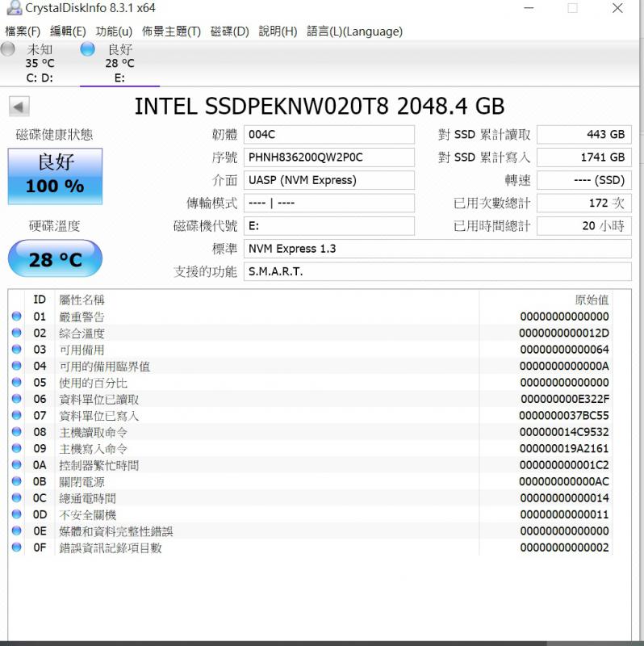Image resolution: width=644 pixels, height=646 pixels.
Task: Click status dot for attribute 0C 總通電時間
Action: coord(16,497)
